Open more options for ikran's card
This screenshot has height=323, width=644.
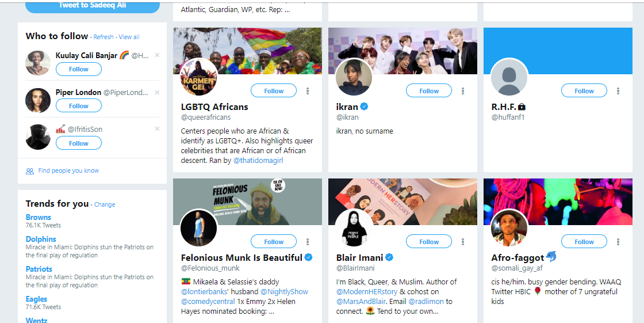point(463,91)
